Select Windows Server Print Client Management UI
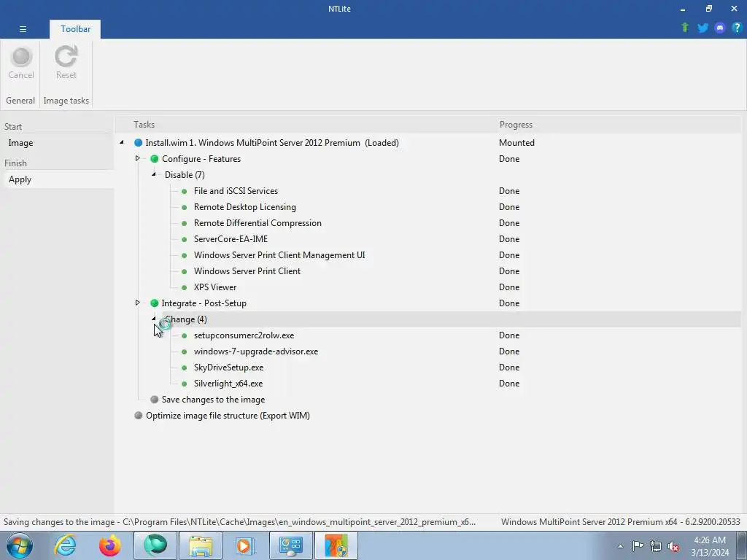 point(279,254)
